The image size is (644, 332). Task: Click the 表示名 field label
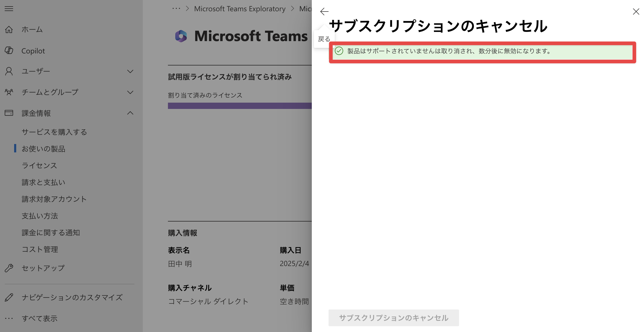[179, 250]
